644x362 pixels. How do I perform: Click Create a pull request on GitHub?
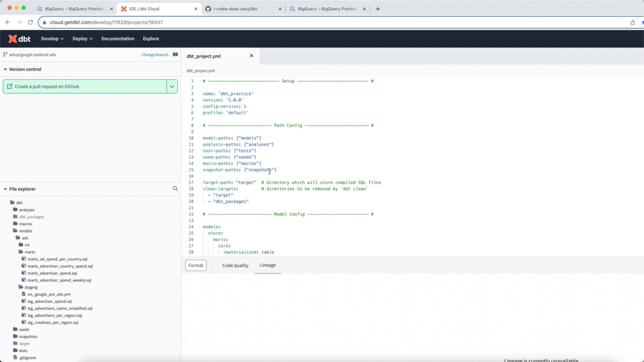coord(86,86)
